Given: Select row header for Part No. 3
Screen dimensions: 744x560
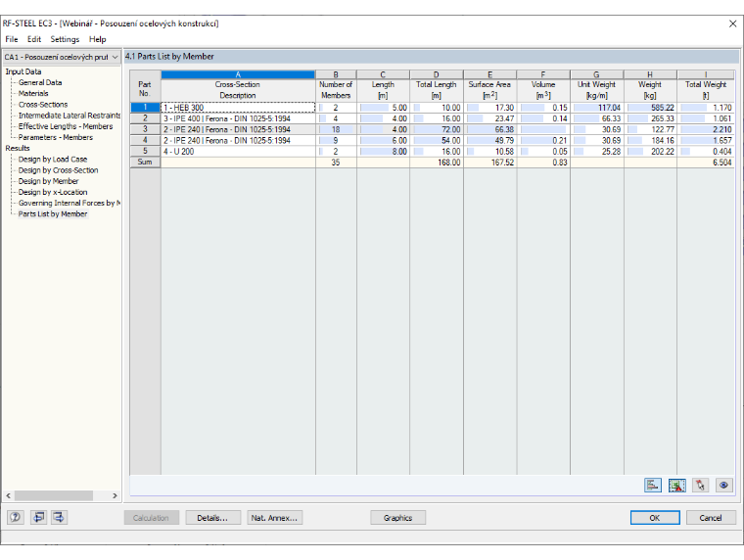Looking at the screenshot, I should click(145, 129).
